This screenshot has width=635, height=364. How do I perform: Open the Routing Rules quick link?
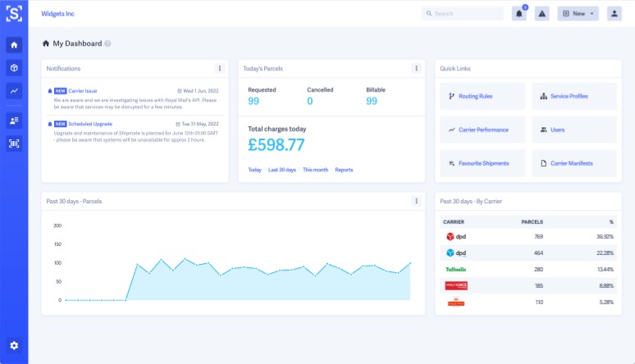pos(482,96)
